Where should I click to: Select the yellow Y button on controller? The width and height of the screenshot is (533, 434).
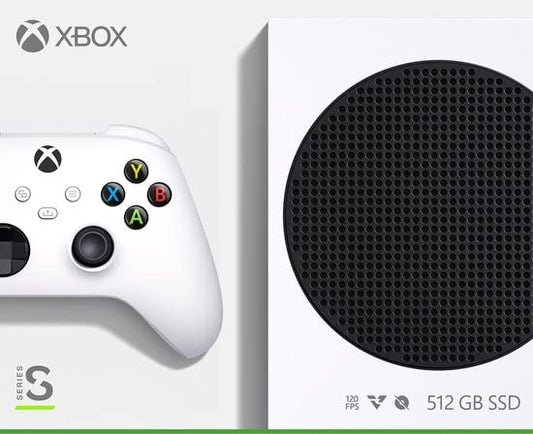(136, 171)
